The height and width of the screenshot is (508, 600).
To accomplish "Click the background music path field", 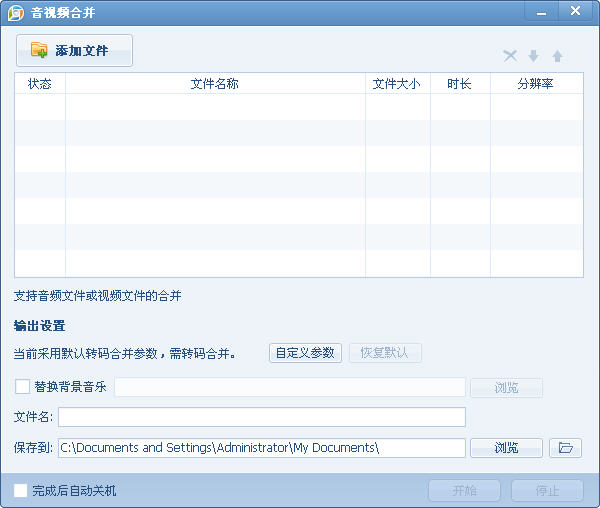I will click(290, 388).
